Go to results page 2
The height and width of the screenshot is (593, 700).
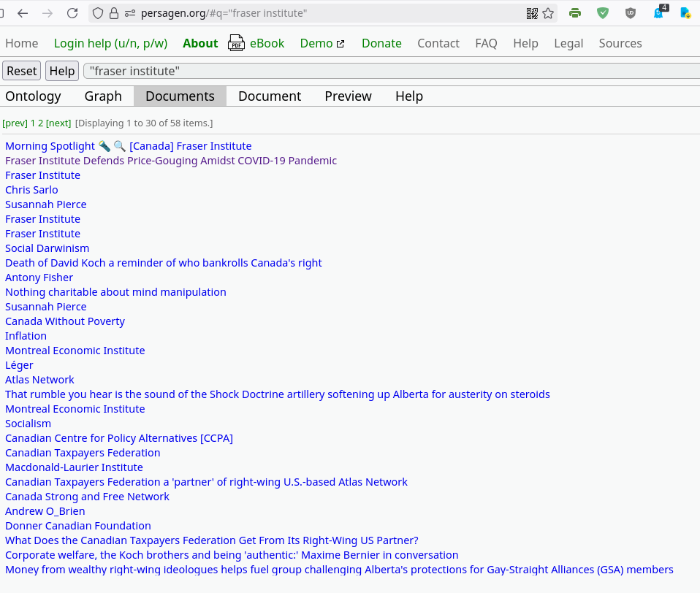tap(41, 123)
